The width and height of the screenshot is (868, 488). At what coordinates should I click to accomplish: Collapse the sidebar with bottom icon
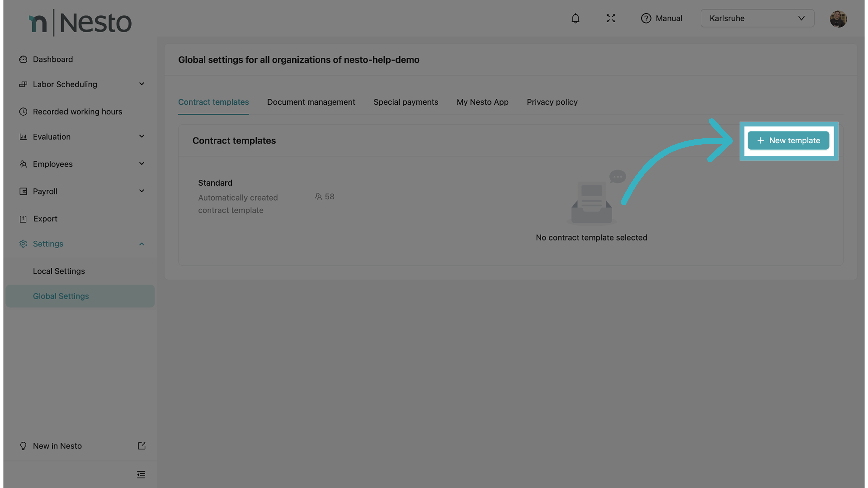click(x=141, y=475)
